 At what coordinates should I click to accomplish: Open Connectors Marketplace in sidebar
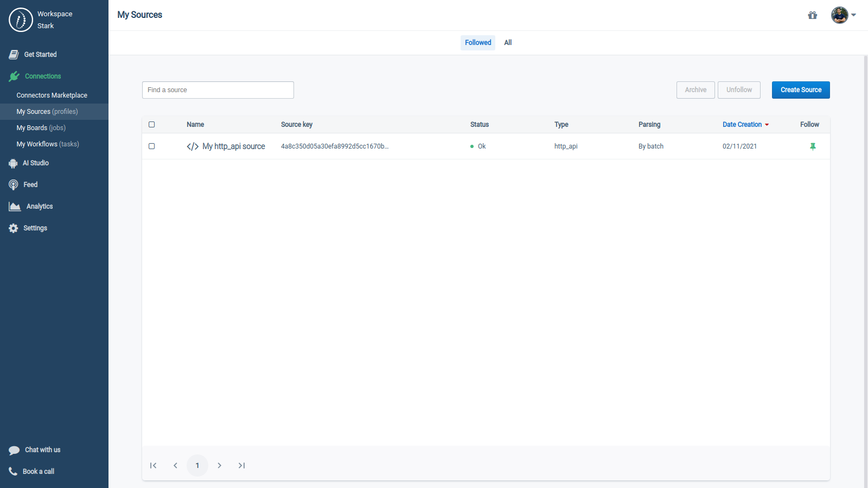[x=52, y=95]
